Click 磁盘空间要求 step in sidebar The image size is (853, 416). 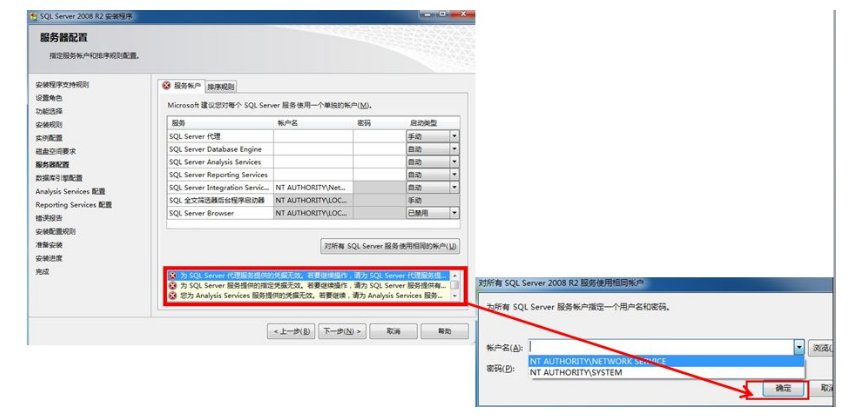coord(55,151)
